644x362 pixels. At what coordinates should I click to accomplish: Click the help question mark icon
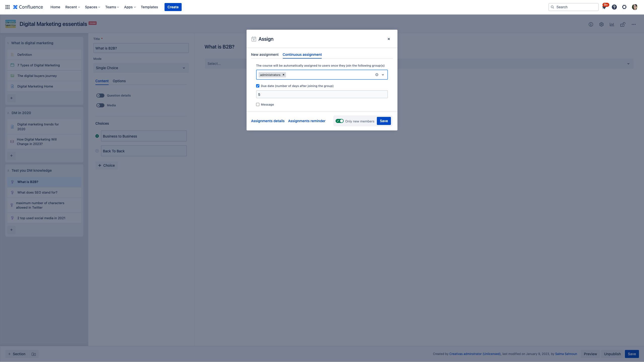pyautogui.click(x=614, y=7)
